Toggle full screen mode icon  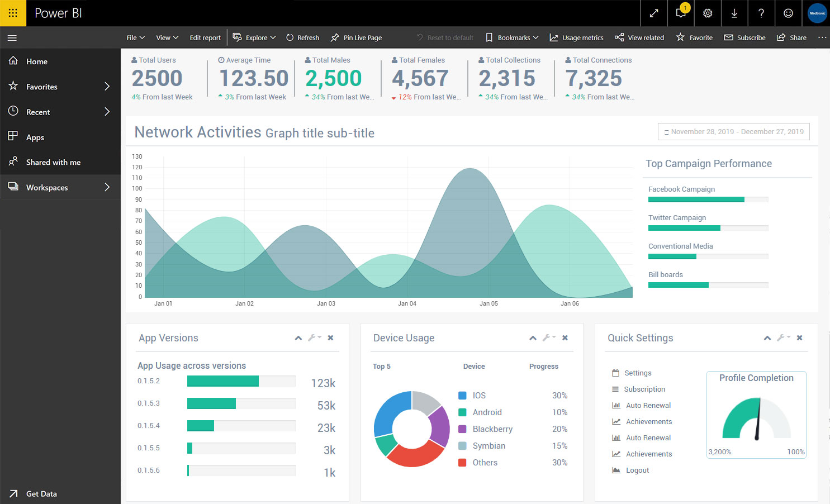pos(653,13)
